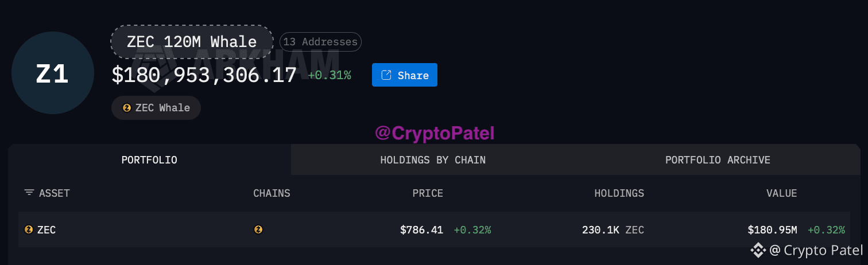Click the @CryptoPatel purple handle text
Image resolution: width=868 pixels, height=265 pixels.
point(435,134)
